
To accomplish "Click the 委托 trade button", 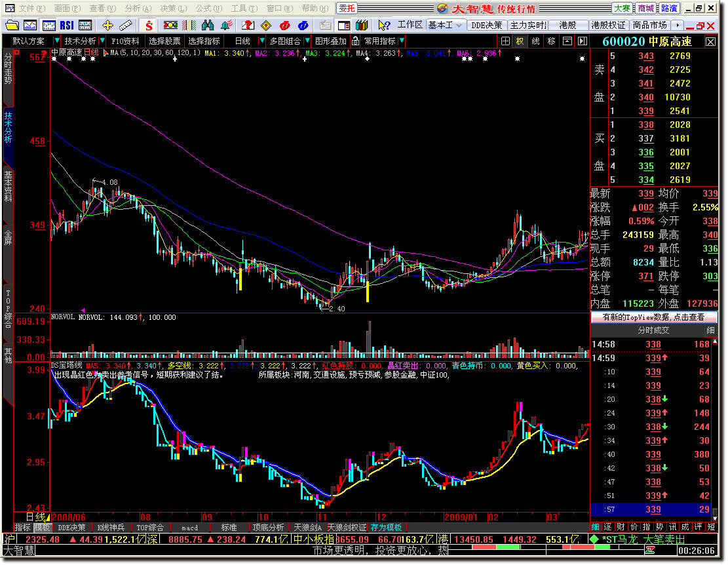I will click(x=347, y=9).
